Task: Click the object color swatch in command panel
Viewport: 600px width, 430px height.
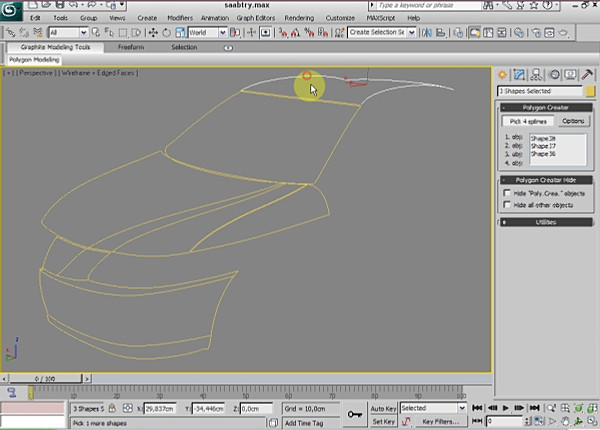Action: [x=590, y=91]
